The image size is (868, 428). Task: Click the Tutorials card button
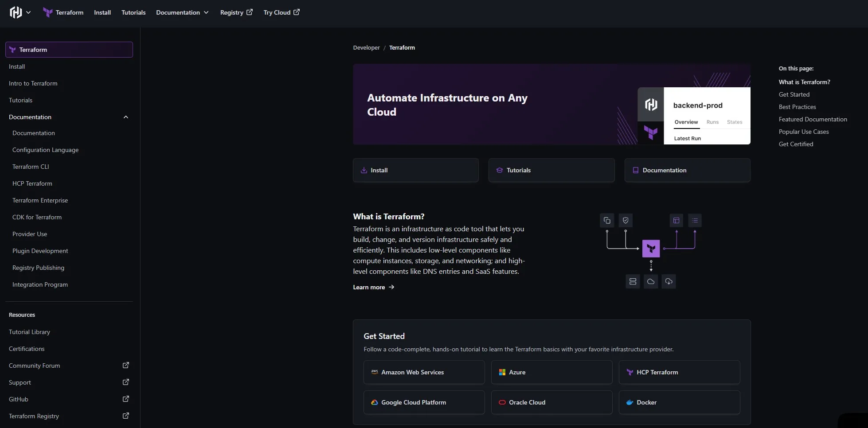(x=551, y=170)
